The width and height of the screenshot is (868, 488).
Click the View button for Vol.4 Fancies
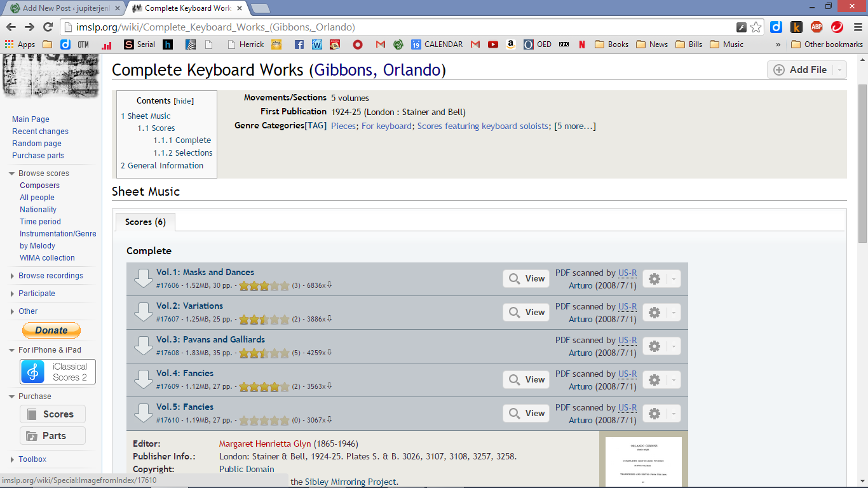tap(526, 380)
